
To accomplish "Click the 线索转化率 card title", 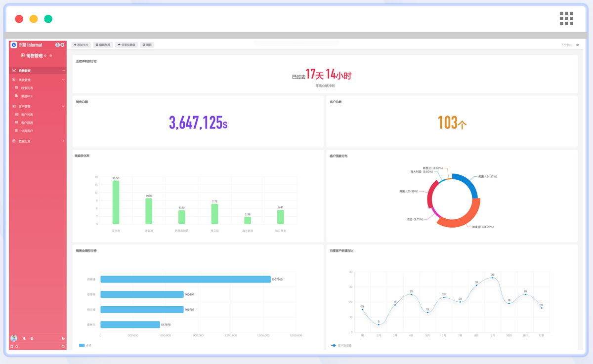I will point(83,156).
